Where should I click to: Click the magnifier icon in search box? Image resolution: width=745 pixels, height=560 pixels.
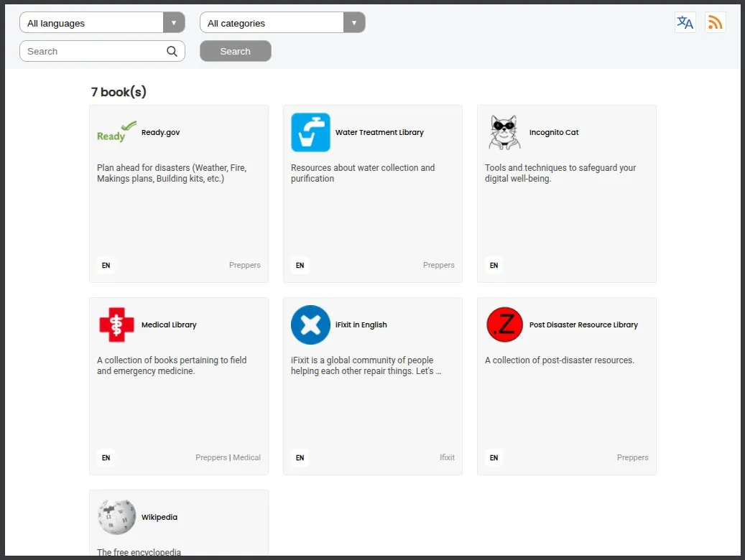[x=172, y=51]
